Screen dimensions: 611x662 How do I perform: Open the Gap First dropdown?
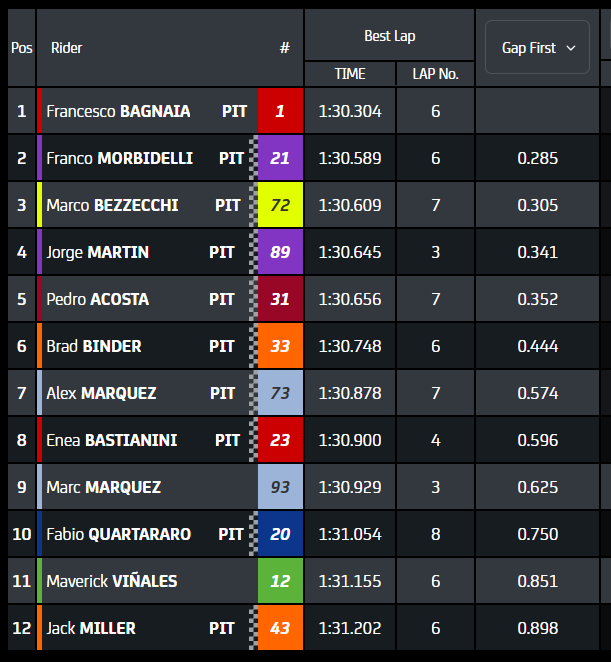click(x=538, y=47)
